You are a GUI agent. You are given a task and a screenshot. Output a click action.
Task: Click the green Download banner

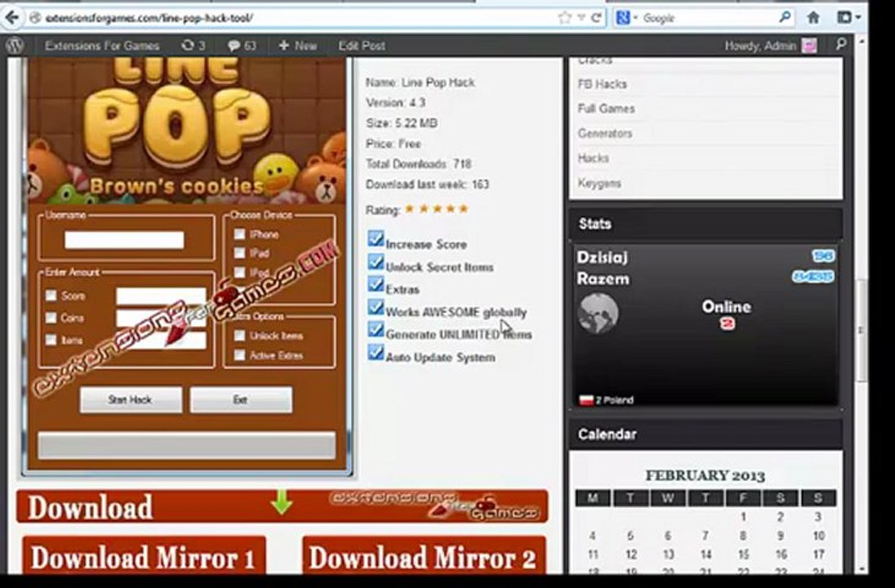[282, 506]
